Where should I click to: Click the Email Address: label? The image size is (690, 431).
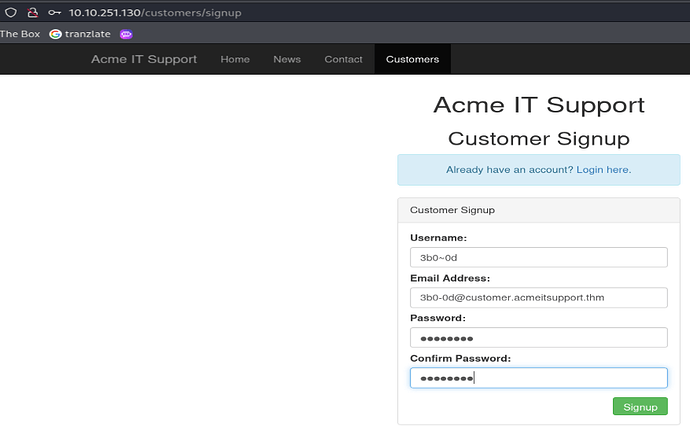[x=450, y=278]
